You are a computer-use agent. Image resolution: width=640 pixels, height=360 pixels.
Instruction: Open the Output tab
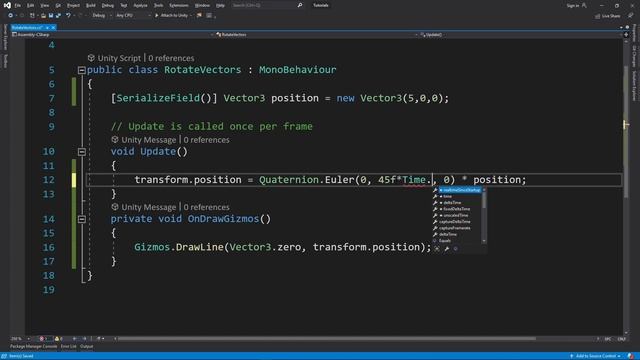pos(87,347)
